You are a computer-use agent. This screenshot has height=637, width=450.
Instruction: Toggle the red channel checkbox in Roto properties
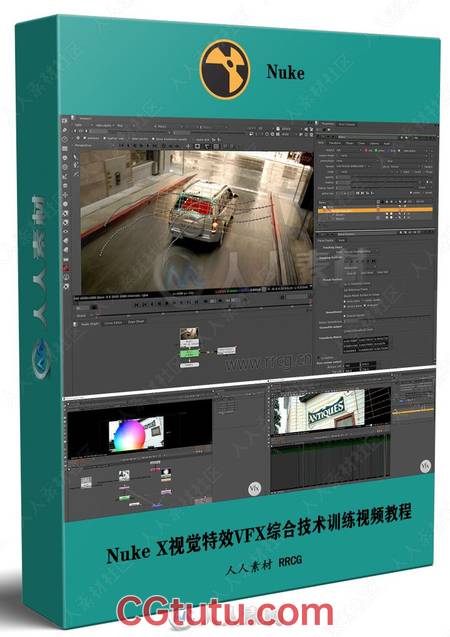[364, 150]
